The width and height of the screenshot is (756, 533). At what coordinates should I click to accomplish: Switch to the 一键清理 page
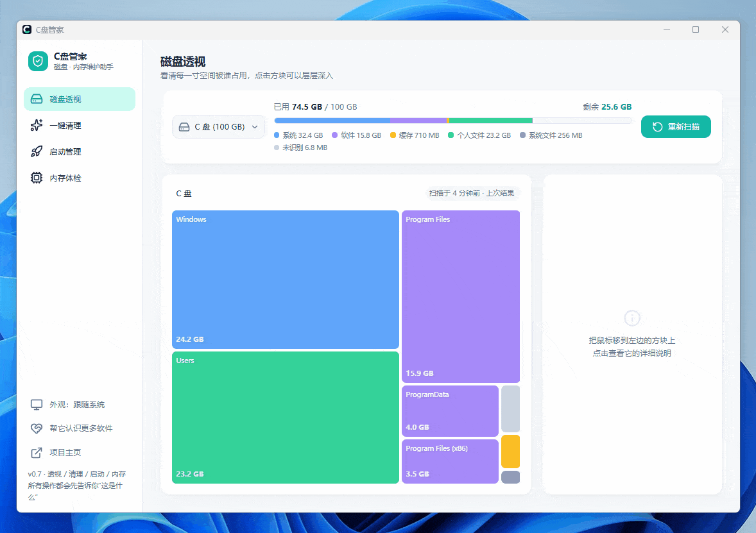[x=80, y=125]
